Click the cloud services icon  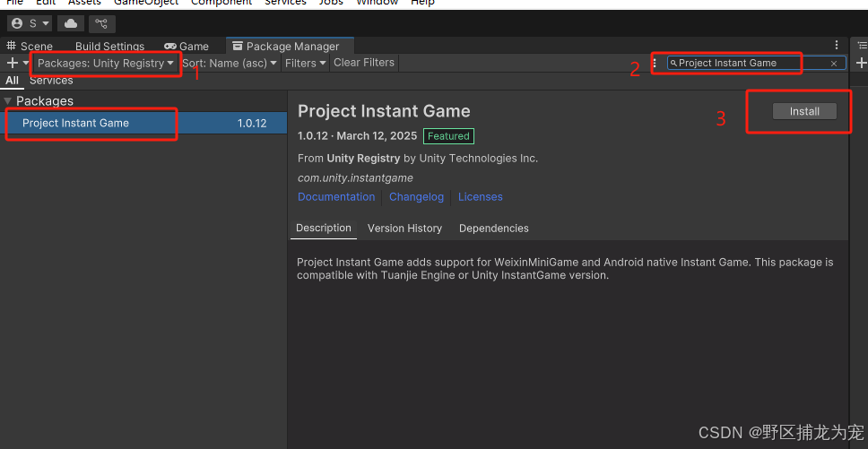(x=71, y=23)
